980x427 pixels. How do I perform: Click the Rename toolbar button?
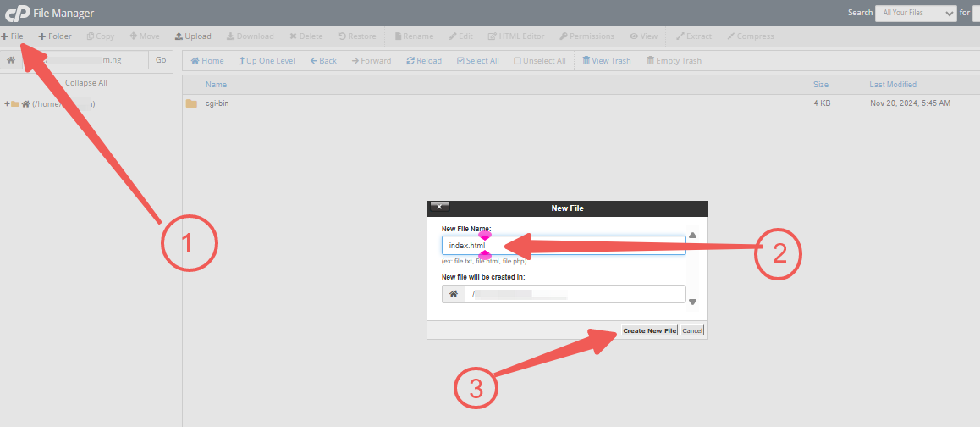pyautogui.click(x=414, y=36)
